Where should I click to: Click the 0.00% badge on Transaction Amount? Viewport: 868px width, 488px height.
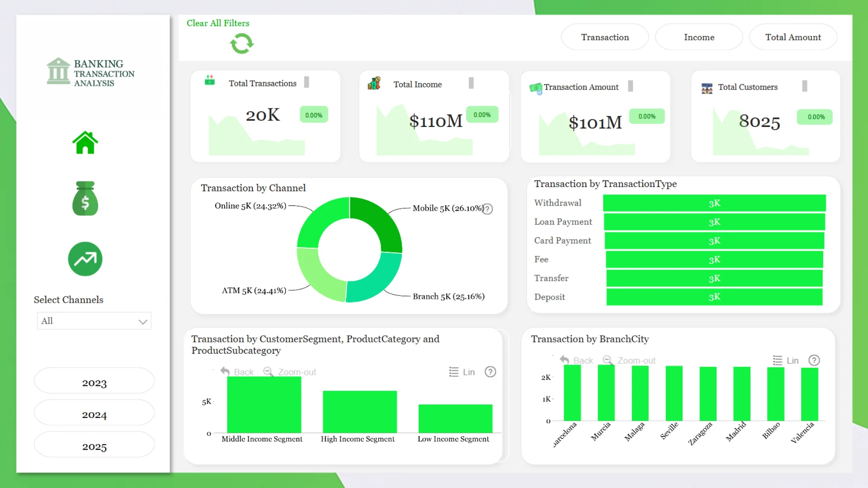pyautogui.click(x=647, y=116)
